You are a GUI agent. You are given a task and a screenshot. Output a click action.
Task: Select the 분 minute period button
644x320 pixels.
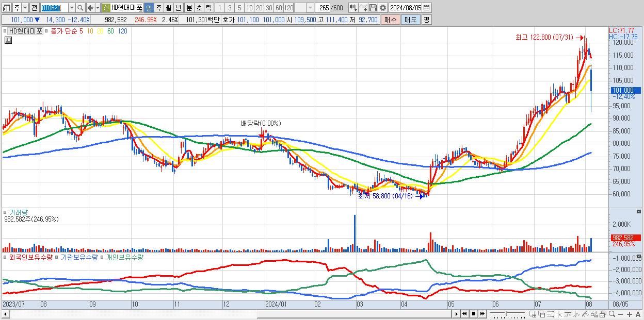click(189, 8)
